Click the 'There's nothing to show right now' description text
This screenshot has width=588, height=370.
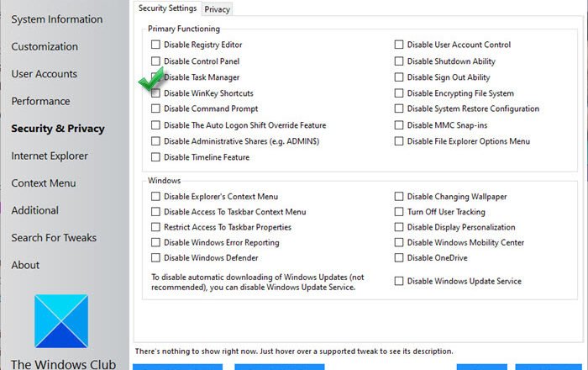294,351
